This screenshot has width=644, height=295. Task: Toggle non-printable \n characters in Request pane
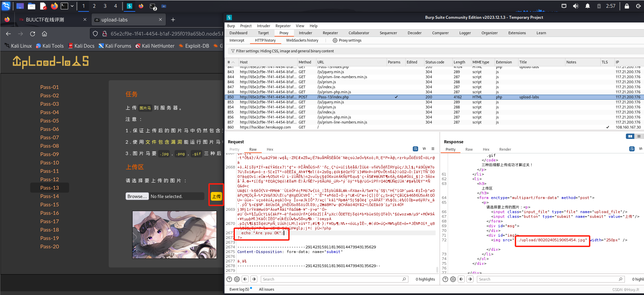[x=424, y=149]
